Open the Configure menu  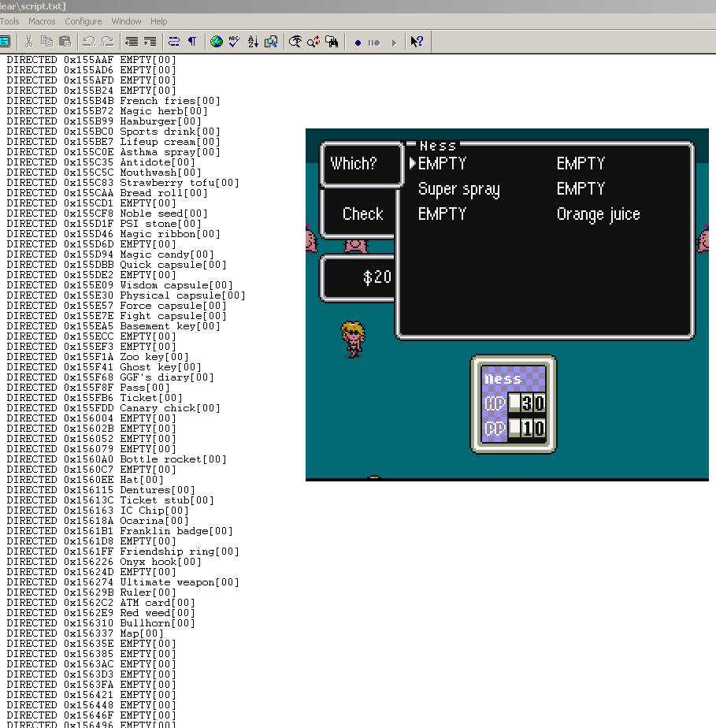83,21
